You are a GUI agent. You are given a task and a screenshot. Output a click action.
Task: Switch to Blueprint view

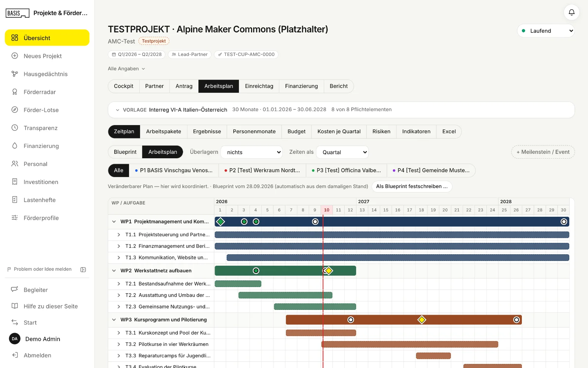125,152
